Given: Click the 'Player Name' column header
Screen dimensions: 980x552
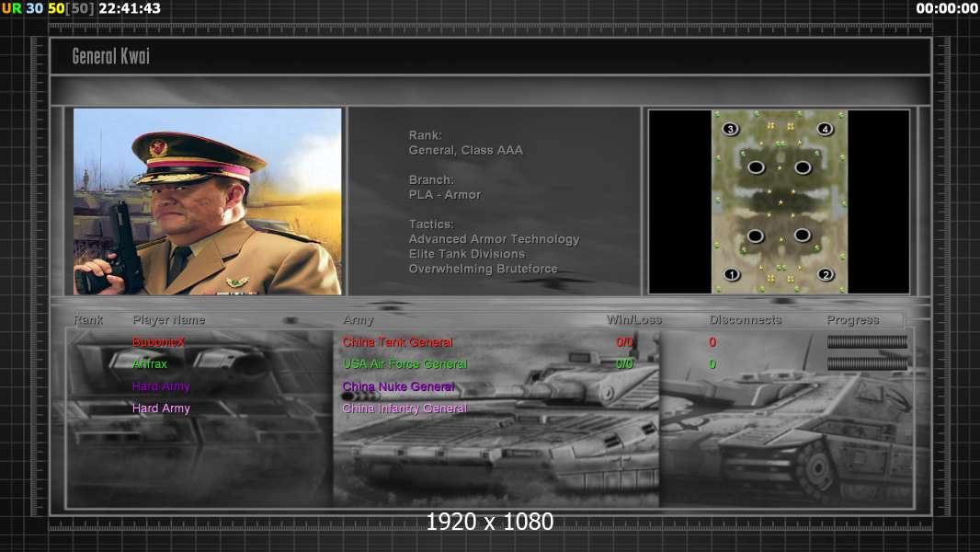Looking at the screenshot, I should point(169,319).
